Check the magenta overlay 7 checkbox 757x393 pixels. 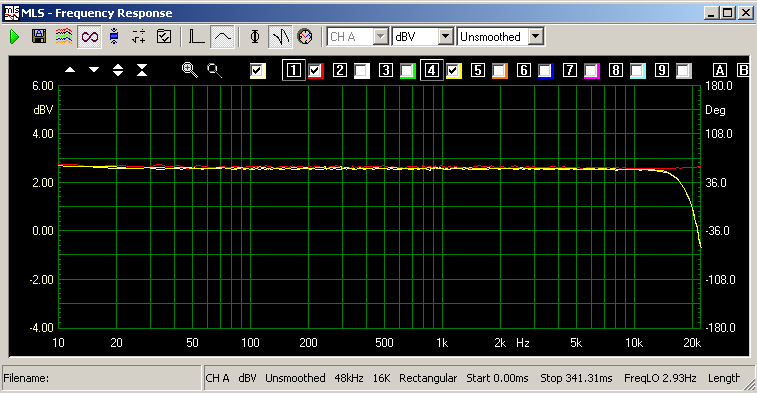(x=591, y=71)
